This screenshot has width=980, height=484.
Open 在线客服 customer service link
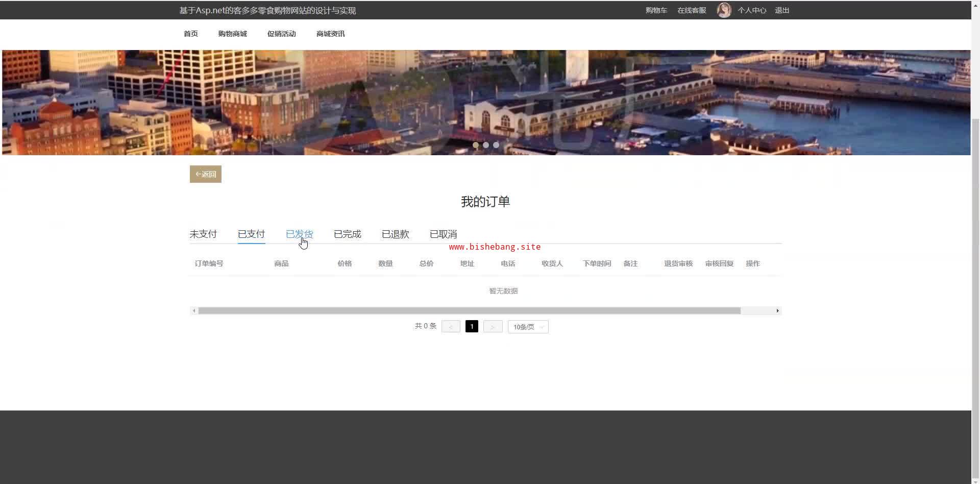click(x=692, y=10)
